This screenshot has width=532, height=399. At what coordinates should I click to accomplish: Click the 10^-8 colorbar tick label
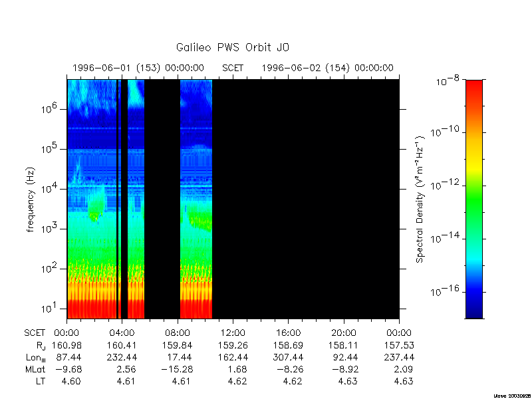(x=448, y=80)
